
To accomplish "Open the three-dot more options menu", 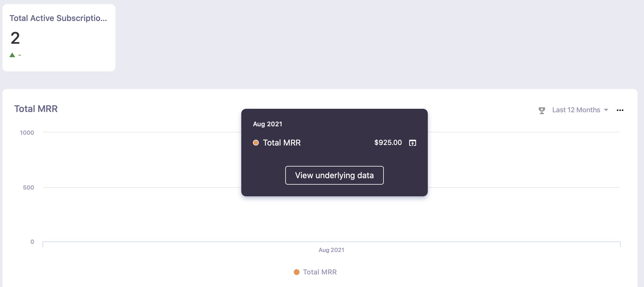I will click(620, 110).
